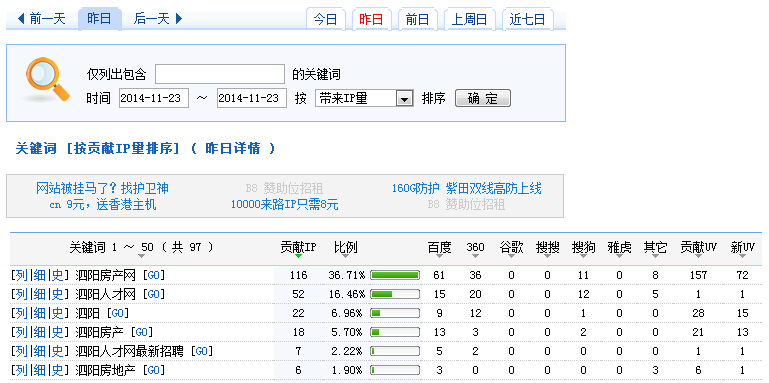Viewport: 769px width, 383px height.
Task: Open the cn 9元，送香港主机 ad link
Action: [103, 204]
